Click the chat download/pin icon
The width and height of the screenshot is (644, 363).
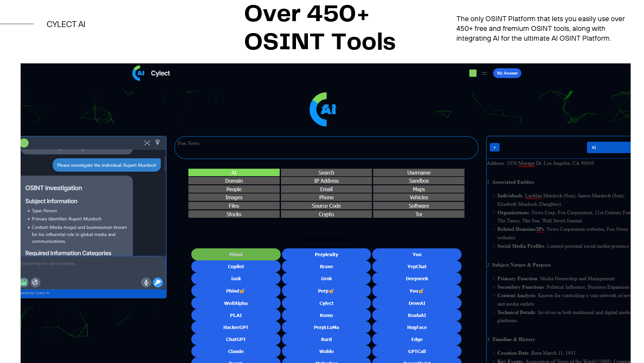[x=158, y=142]
